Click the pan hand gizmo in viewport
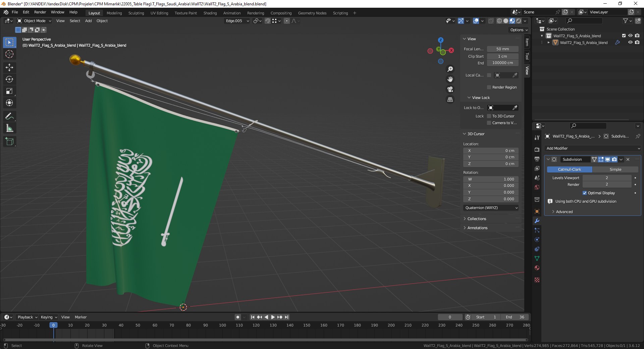This screenshot has width=644, height=349. pyautogui.click(x=450, y=79)
